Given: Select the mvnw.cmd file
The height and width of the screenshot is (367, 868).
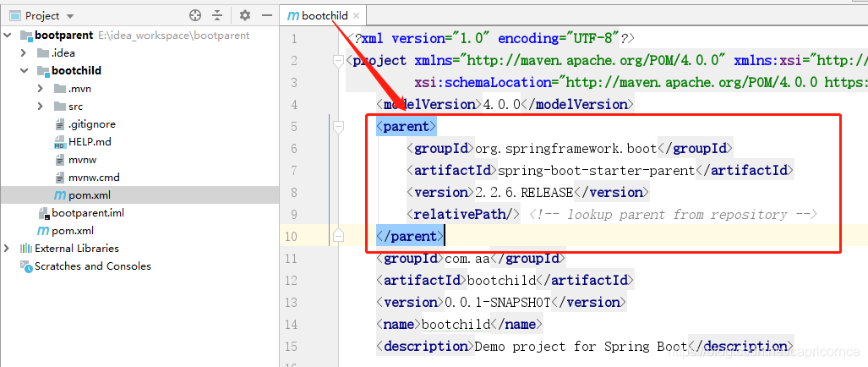Looking at the screenshot, I should [x=94, y=177].
